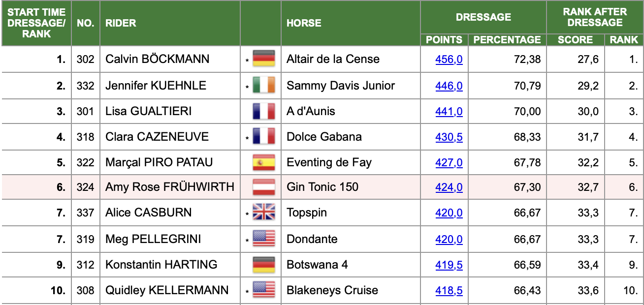
Task: Click the Irish flag beside Jennifer KUEHNLE
Action: tap(263, 86)
